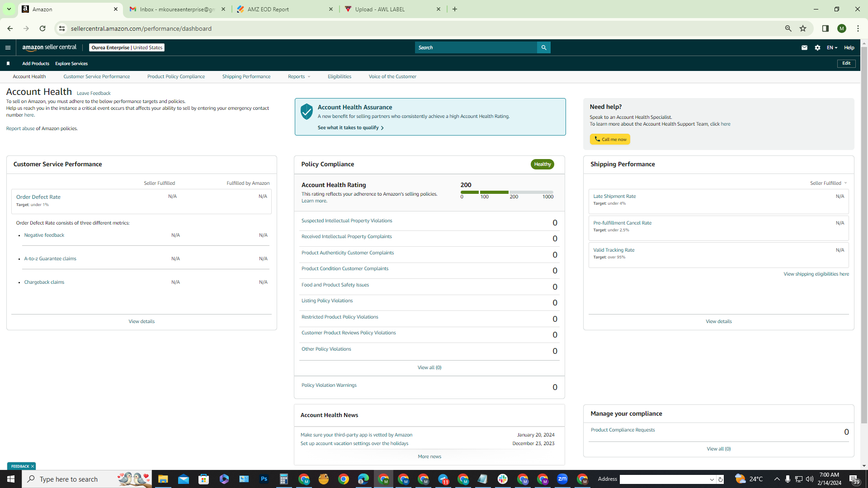Open the Order Defect Rate link
Viewport: 868px width, 488px height.
38,197
